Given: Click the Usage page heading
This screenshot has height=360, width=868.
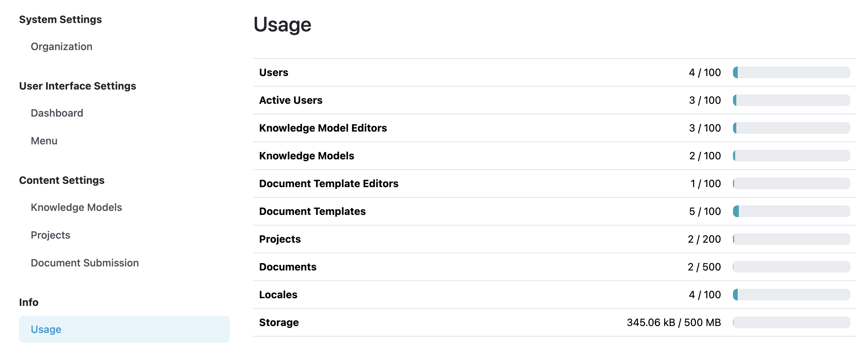Looking at the screenshot, I should (x=282, y=24).
